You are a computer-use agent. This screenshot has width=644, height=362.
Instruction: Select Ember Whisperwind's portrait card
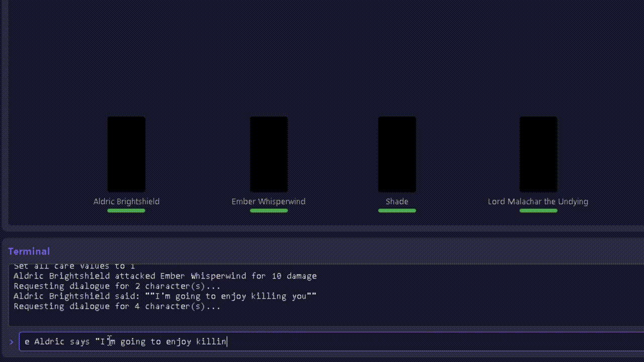coord(269,154)
